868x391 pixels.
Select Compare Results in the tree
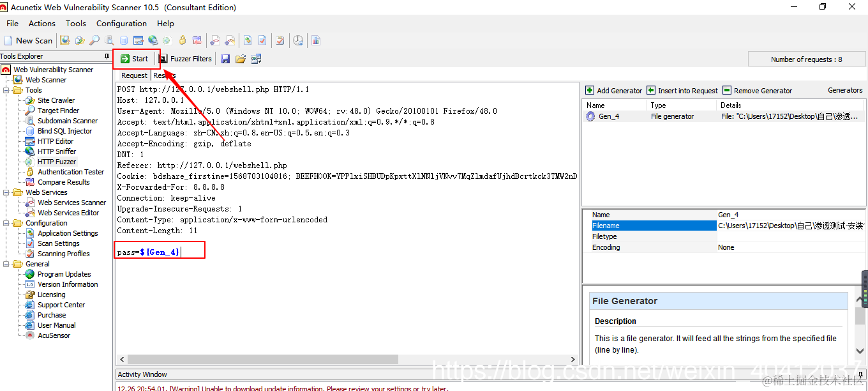[x=64, y=182]
